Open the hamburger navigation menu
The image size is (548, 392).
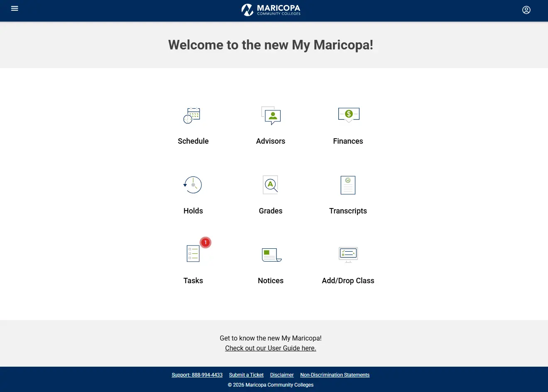tap(15, 8)
